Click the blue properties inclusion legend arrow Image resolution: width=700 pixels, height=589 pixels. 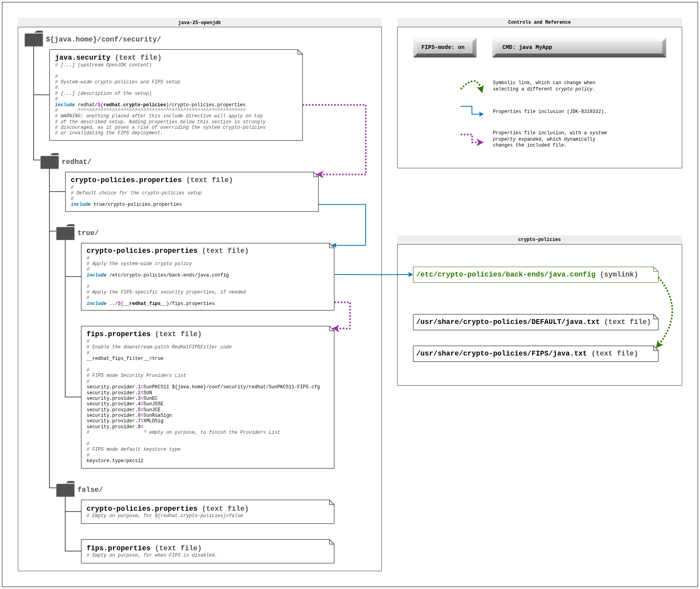[x=472, y=111]
